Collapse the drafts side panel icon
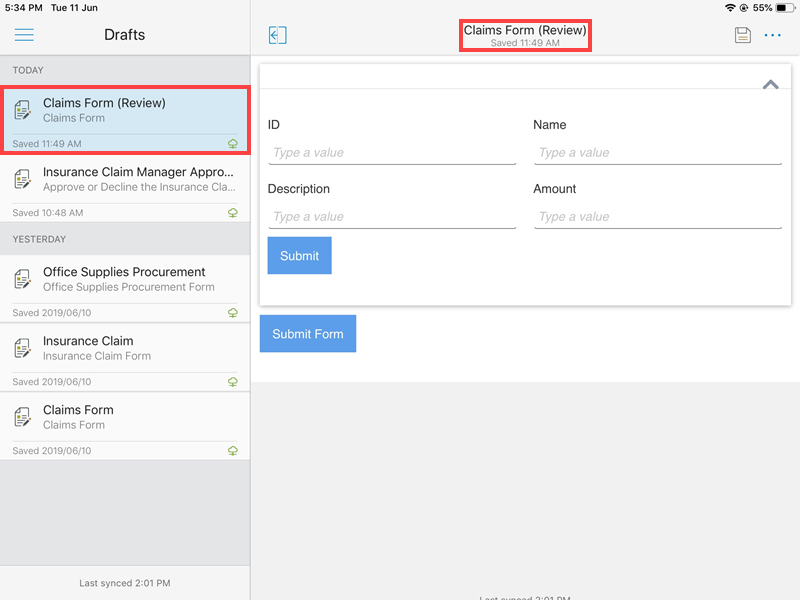 click(278, 35)
